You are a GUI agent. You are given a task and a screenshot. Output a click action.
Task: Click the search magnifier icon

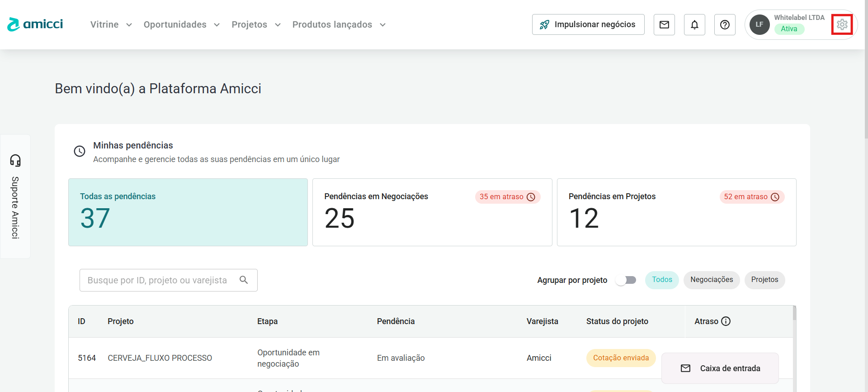coord(244,280)
